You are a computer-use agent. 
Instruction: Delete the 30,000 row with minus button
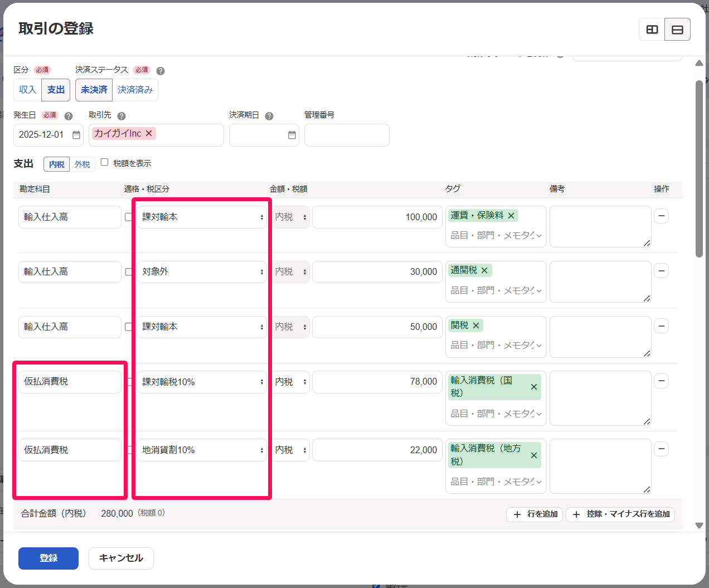(x=662, y=271)
